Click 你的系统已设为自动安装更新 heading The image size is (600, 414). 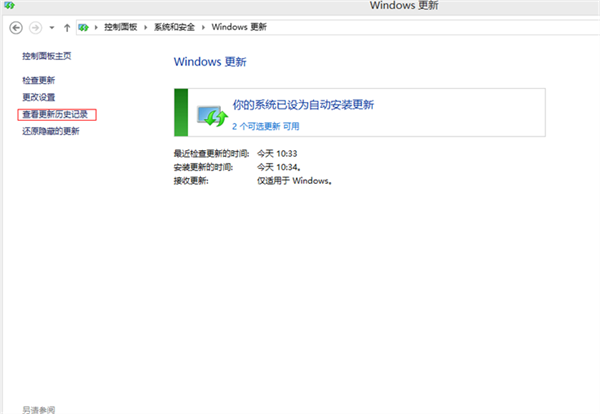(x=303, y=104)
